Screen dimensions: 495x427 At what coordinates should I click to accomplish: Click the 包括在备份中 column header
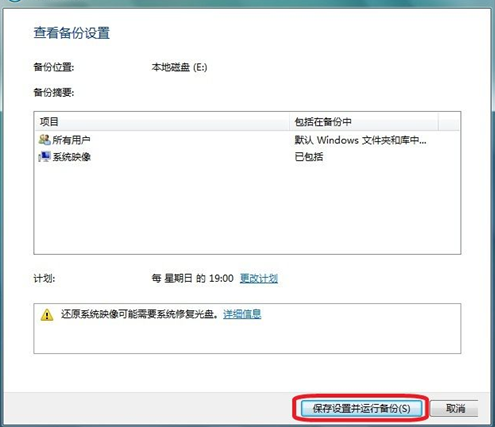364,122
